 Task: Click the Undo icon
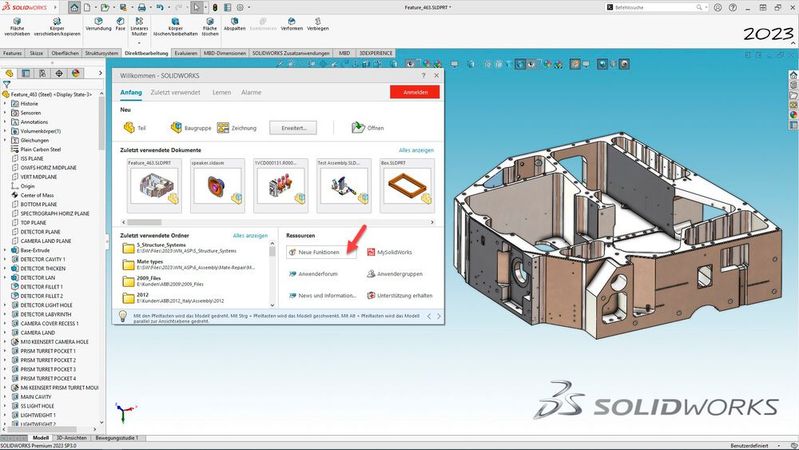160,8
